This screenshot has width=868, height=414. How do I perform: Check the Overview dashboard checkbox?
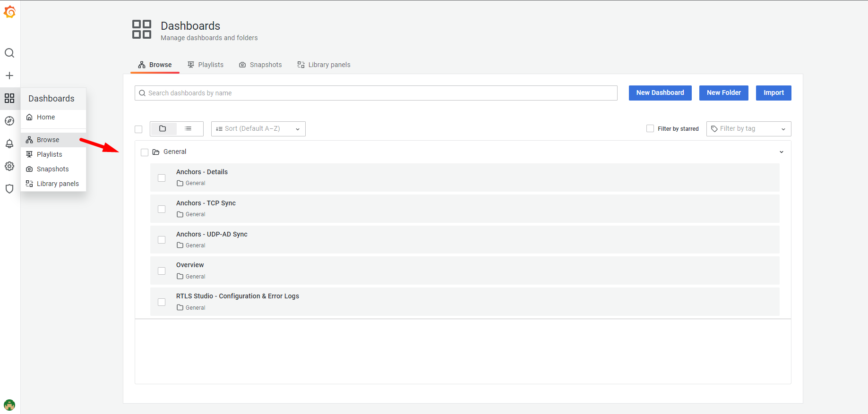[x=162, y=271]
